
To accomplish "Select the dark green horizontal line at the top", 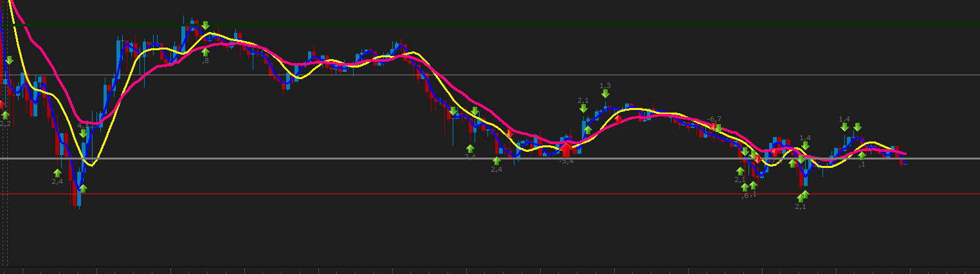I will click(490, 25).
